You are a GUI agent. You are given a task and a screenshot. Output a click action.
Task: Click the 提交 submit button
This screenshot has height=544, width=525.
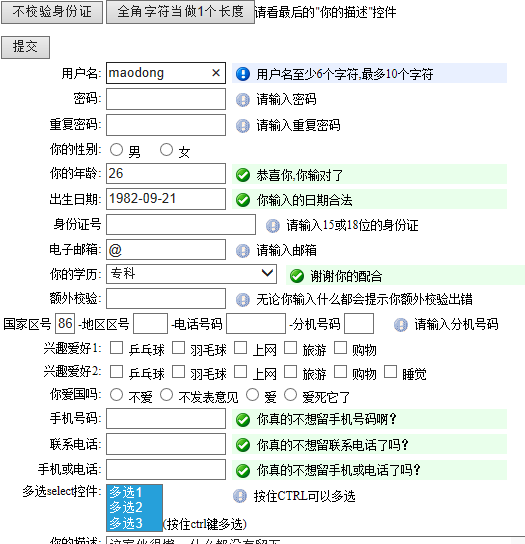pos(25,47)
